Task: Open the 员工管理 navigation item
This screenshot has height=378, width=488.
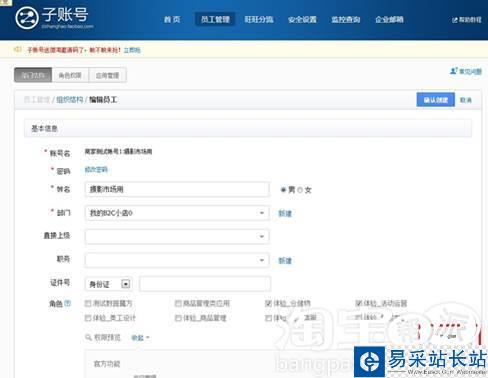Action: (215, 19)
